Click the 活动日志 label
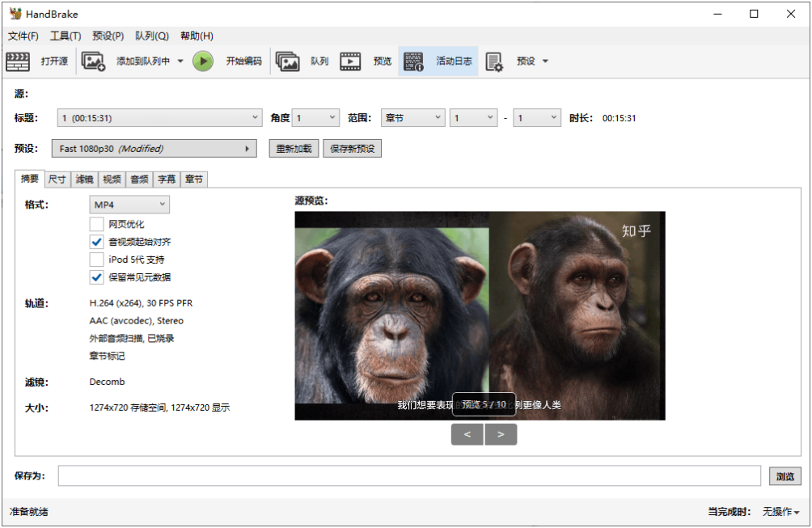Viewport: 812px width, 528px height. coord(455,61)
